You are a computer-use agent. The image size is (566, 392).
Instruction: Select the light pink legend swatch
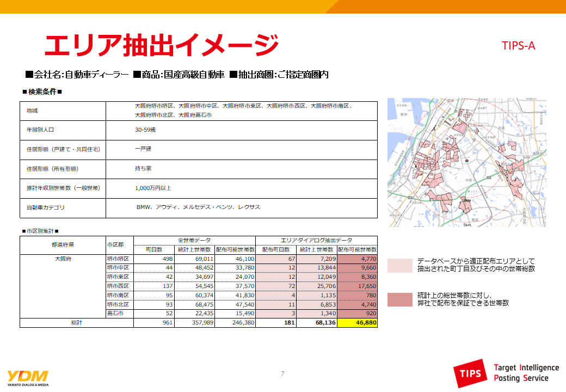coord(400,265)
